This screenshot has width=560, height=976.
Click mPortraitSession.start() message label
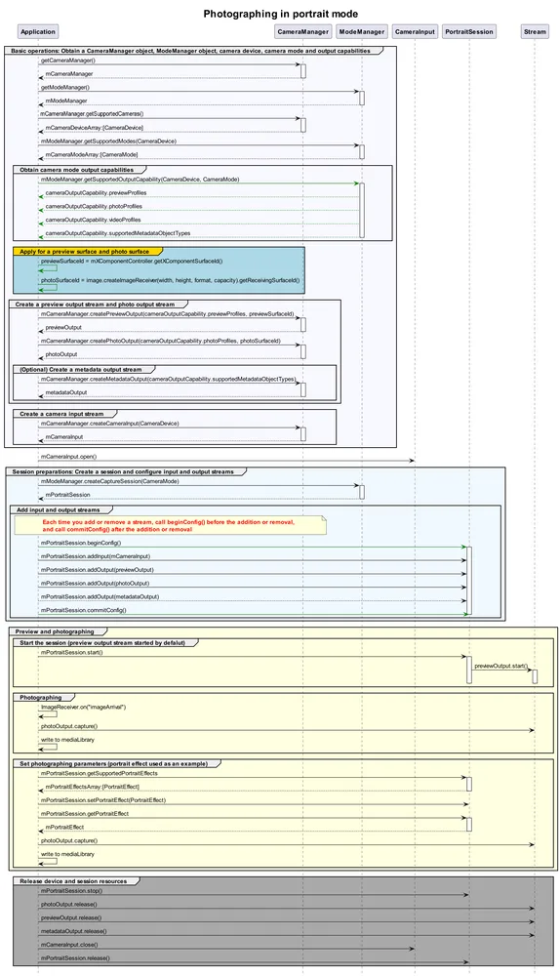72,653
